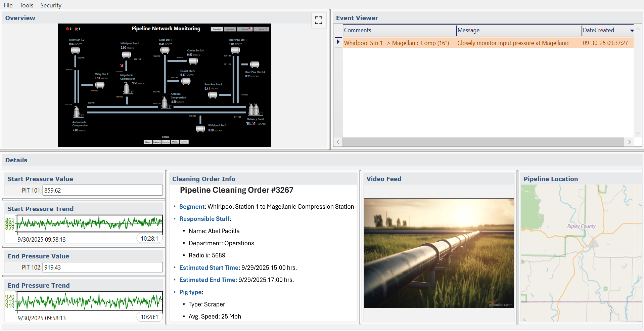Click the red maintenance wrench on Whirlpool pipeline

[122, 66]
